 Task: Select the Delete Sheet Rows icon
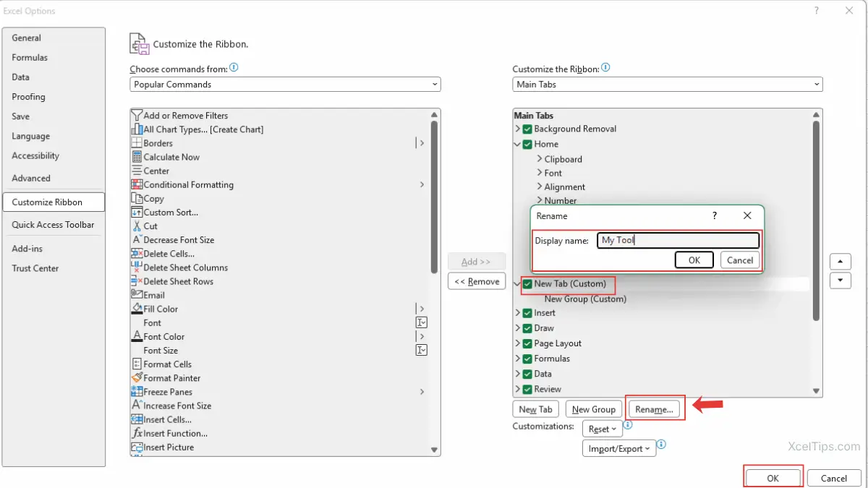coord(137,281)
